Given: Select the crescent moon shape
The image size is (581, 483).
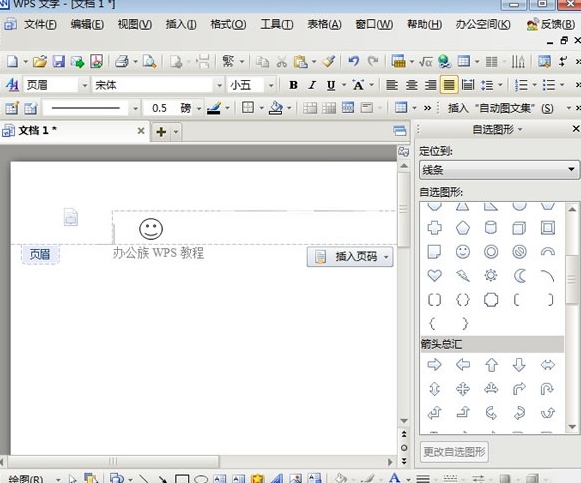Looking at the screenshot, I should pos(519,276).
